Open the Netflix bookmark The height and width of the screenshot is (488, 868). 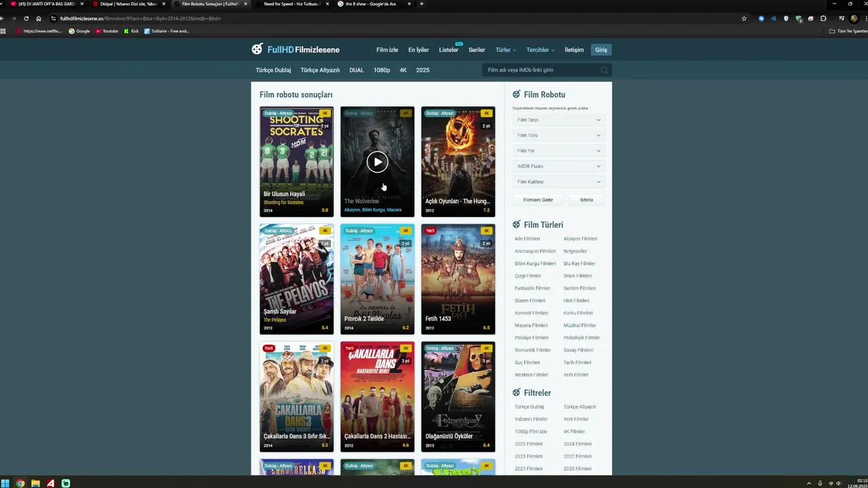coord(39,31)
